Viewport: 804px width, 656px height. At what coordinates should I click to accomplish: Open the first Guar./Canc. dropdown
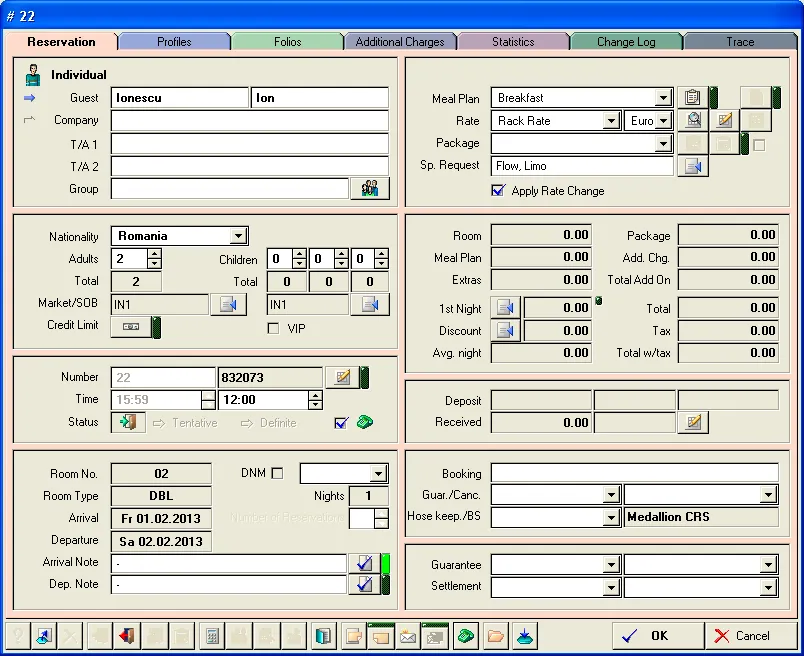[x=611, y=495]
